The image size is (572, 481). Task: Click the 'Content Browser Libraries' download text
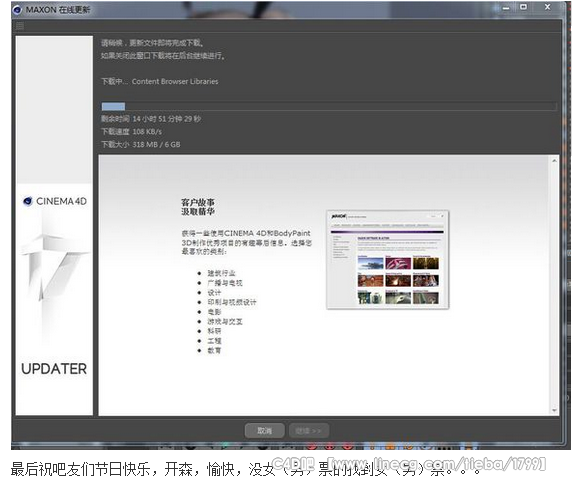[175, 81]
